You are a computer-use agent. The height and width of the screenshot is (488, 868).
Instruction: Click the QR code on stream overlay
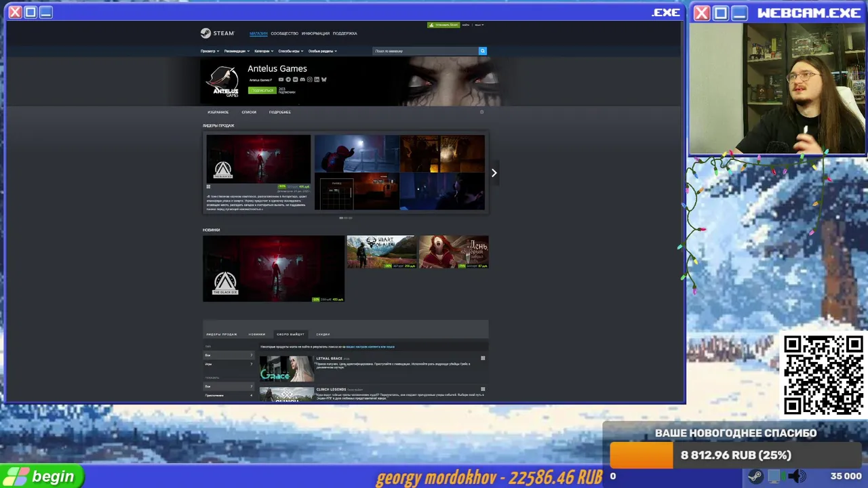(823, 375)
